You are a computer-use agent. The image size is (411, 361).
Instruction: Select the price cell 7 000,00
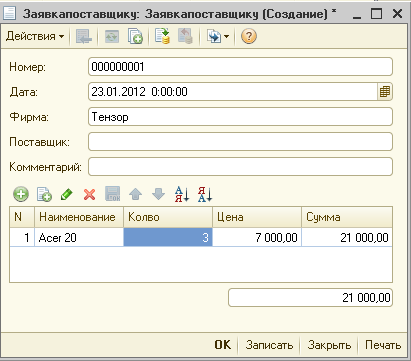pyautogui.click(x=257, y=237)
